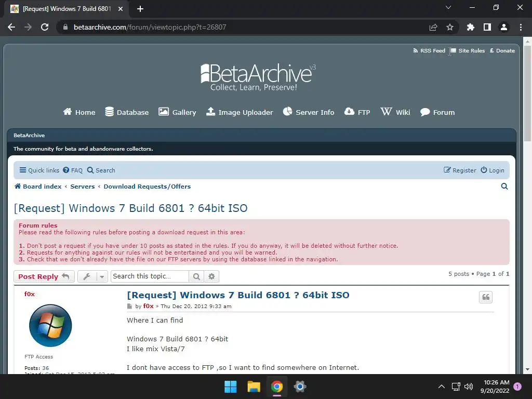
Task: Show hidden tray icons chevron
Action: pos(442,387)
